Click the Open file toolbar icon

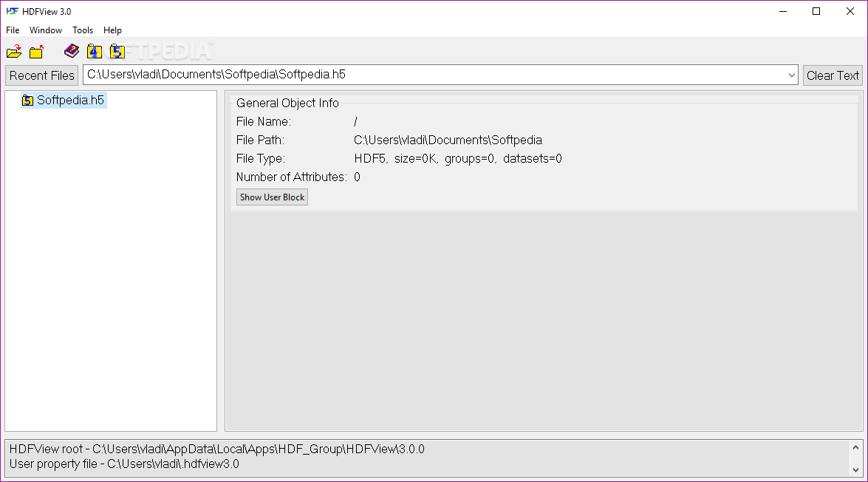(x=14, y=52)
